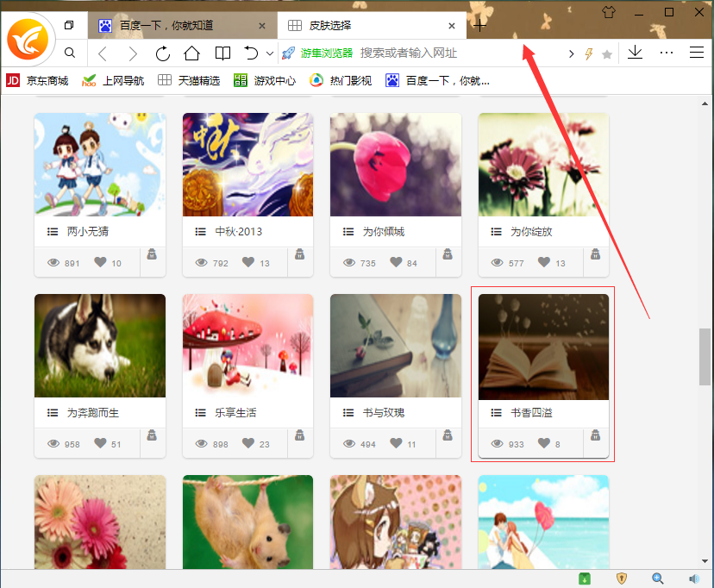Click the orange browser logo
Viewport: 714px width, 588px height.
point(28,40)
